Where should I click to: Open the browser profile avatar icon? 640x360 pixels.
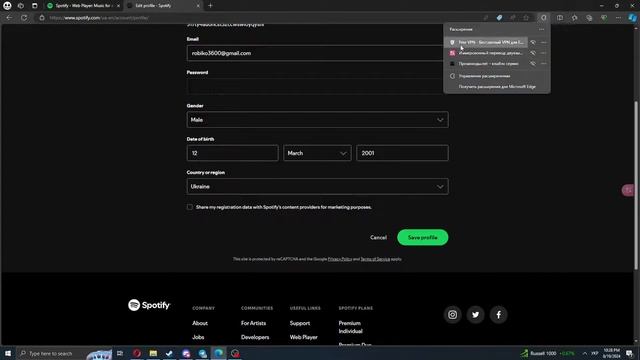pos(7,6)
